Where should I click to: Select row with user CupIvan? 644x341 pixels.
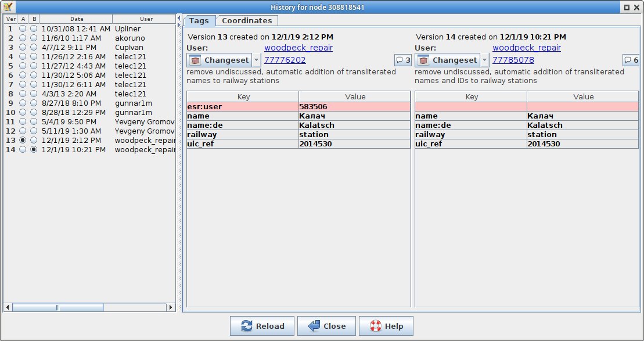[x=89, y=48]
